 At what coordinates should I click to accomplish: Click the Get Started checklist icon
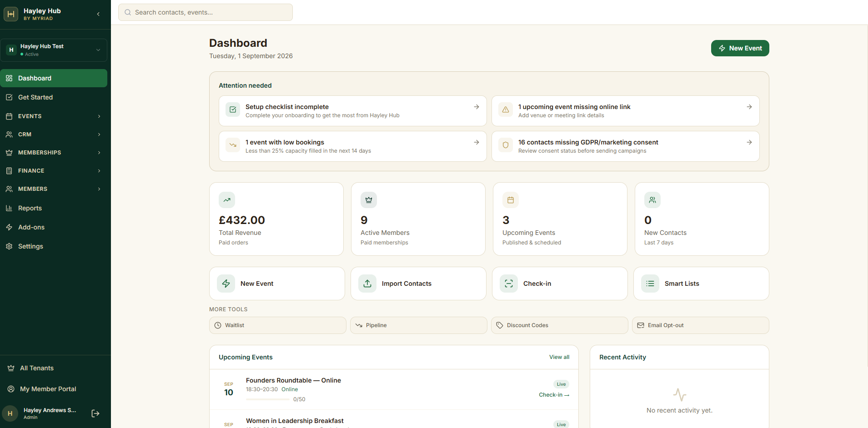9,97
